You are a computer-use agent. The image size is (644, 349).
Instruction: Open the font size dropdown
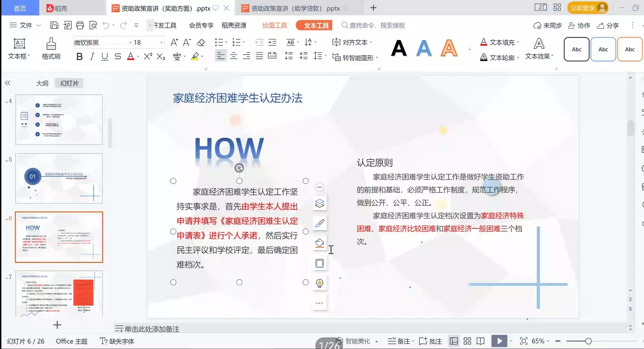click(162, 43)
